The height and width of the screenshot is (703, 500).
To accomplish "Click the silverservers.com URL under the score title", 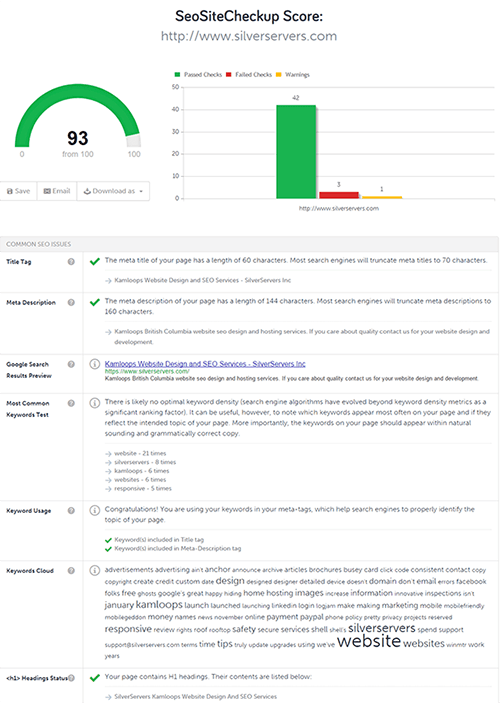I will pos(249,36).
